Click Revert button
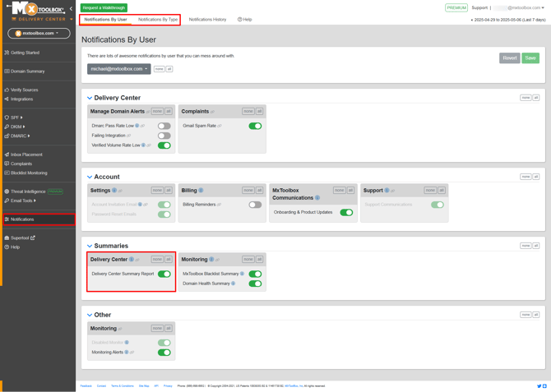The height and width of the screenshot is (392, 551). click(510, 58)
